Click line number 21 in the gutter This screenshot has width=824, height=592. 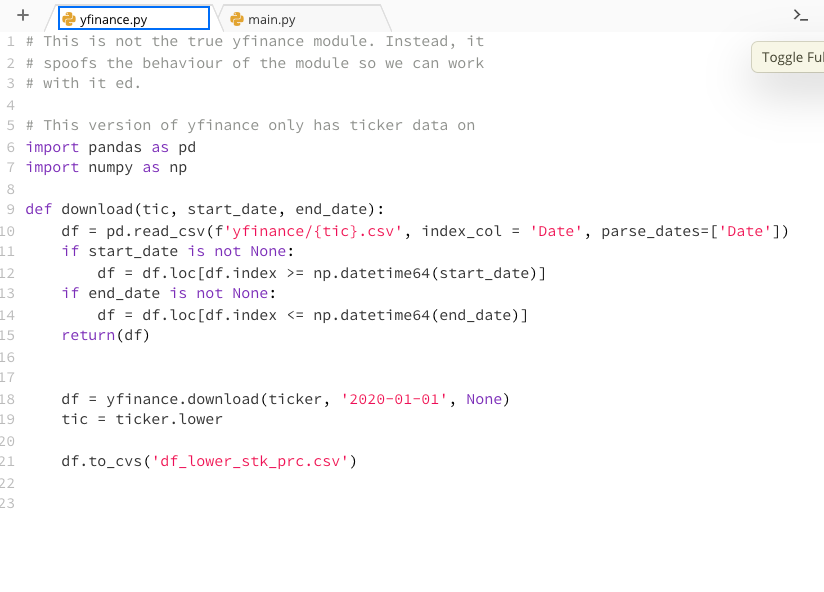coord(9,461)
